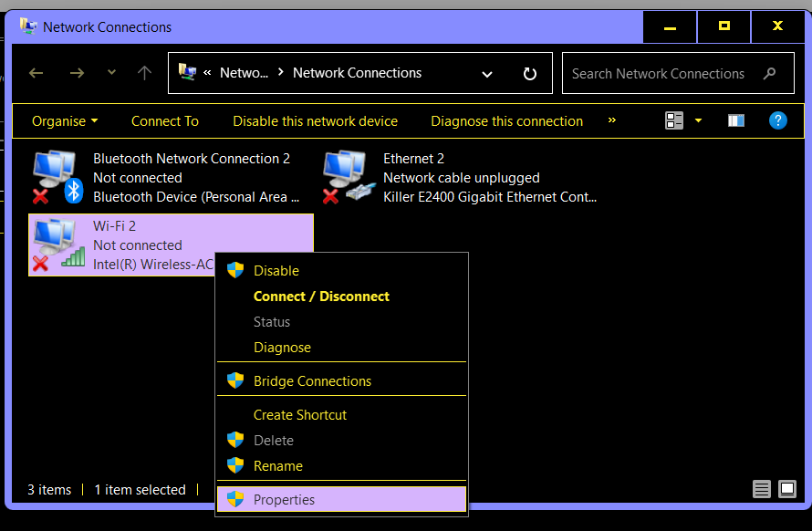This screenshot has height=531, width=812.
Task: Expand the address bar dropdown chevron
Action: click(486, 74)
